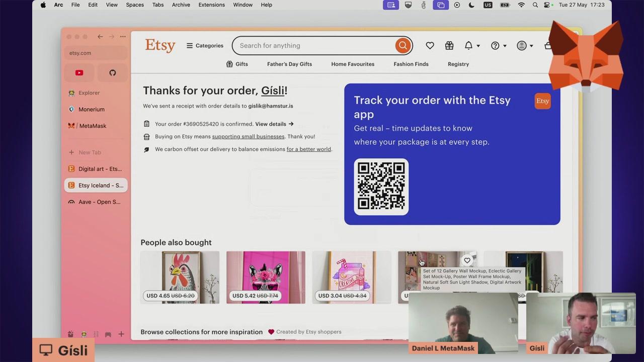Switch to the Aave - Open Source tab
Image resolution: width=644 pixels, height=362 pixels.
click(96, 202)
